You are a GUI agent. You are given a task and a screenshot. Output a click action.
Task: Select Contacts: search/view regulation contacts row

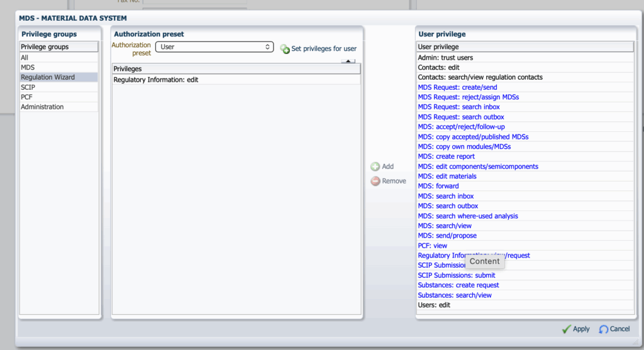tap(525, 77)
